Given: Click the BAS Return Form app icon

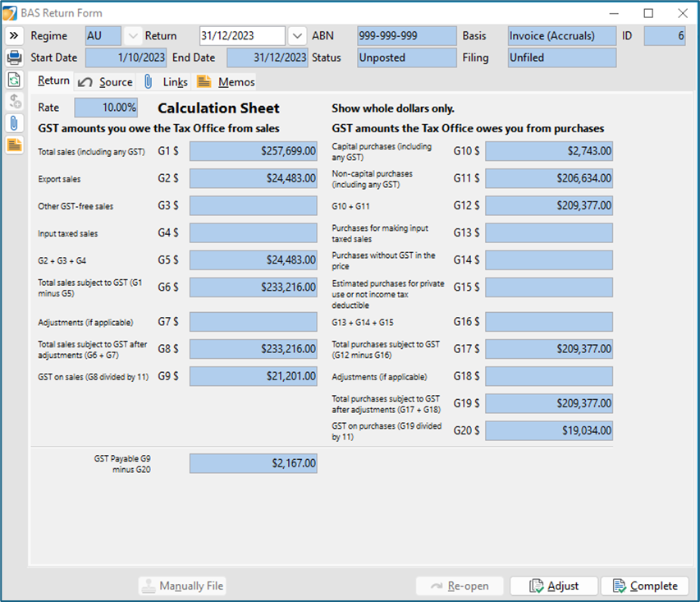Looking at the screenshot, I should point(9,13).
